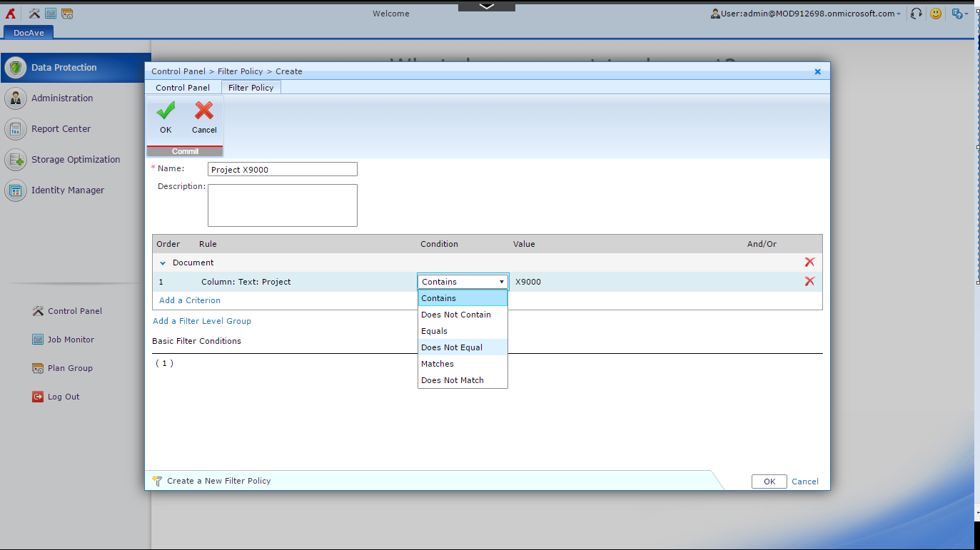This screenshot has height=550, width=980.
Task: Open Data Protection module
Action: [76, 68]
